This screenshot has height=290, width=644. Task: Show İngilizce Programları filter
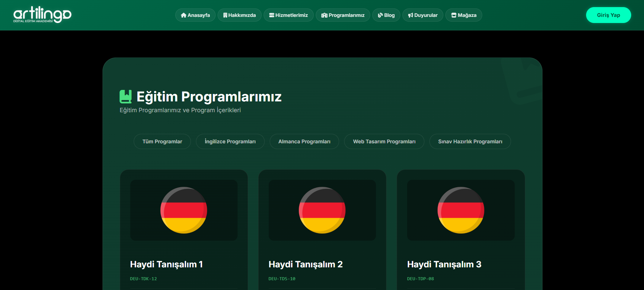pos(230,142)
